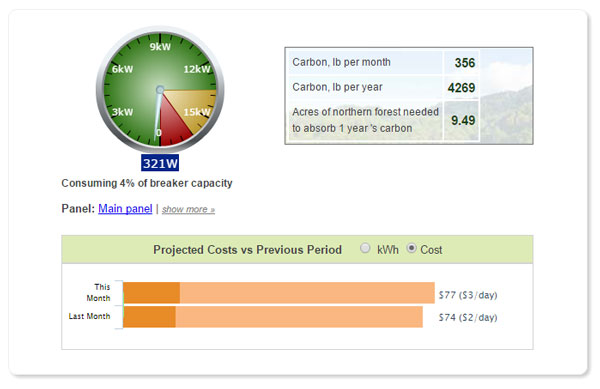Click the 3kW gauge label
Image resolution: width=600 pixels, height=389 pixels.
[x=122, y=112]
